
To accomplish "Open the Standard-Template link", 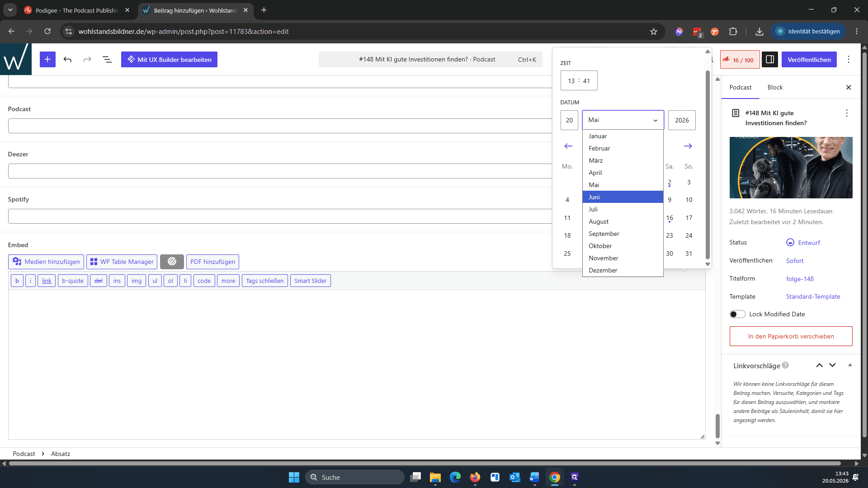I will (813, 296).
